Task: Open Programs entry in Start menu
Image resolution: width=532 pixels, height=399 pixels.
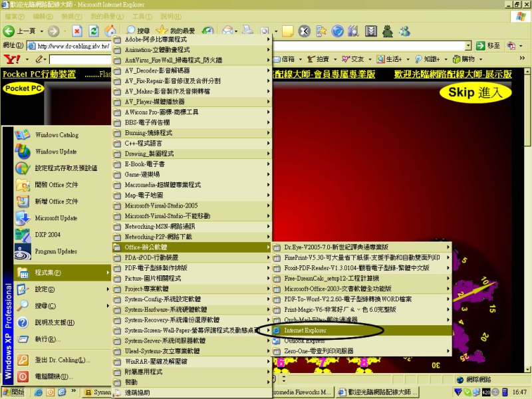Action: 63,273
